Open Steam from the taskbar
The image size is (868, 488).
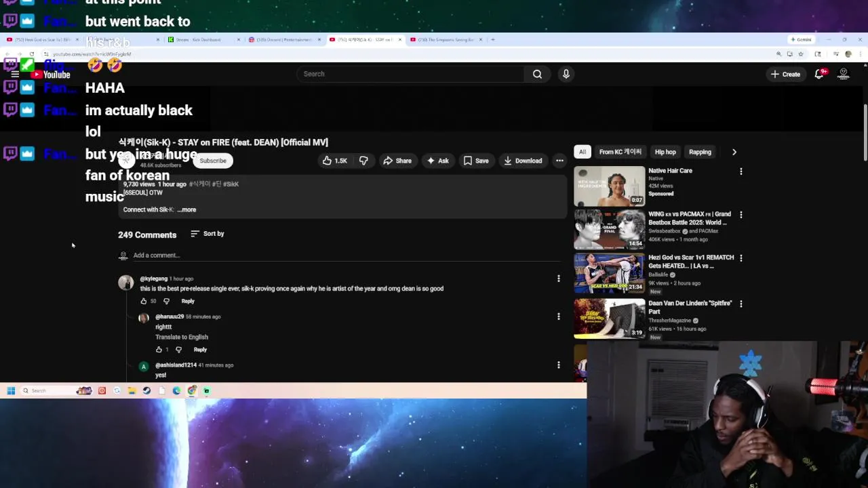tap(146, 390)
